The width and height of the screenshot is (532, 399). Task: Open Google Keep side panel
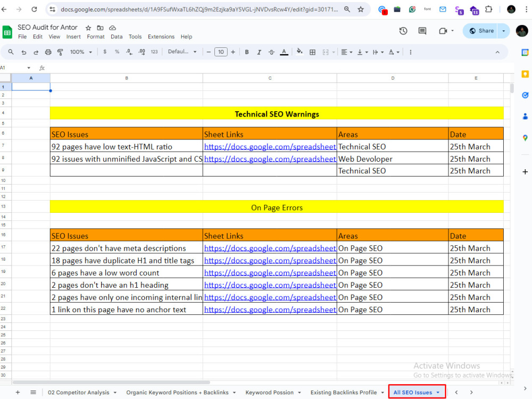(525, 74)
